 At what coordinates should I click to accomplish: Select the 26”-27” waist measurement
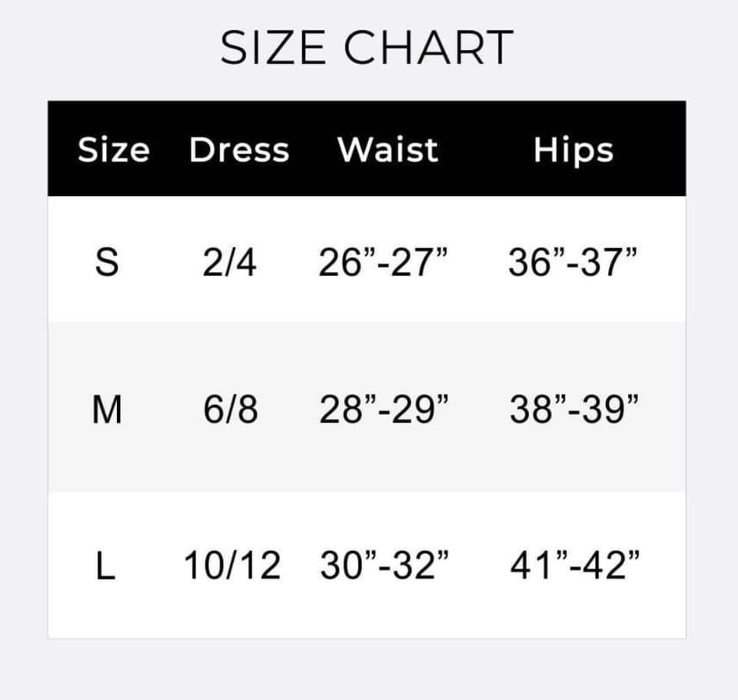383,263
